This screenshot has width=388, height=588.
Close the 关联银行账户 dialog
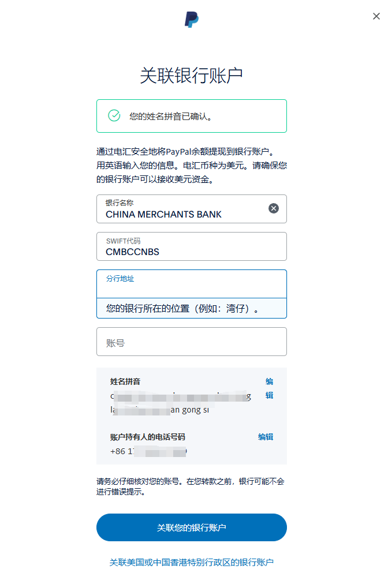[376, 16]
